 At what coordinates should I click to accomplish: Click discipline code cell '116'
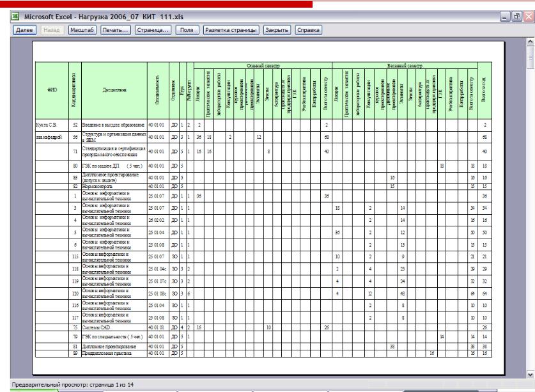click(x=75, y=306)
